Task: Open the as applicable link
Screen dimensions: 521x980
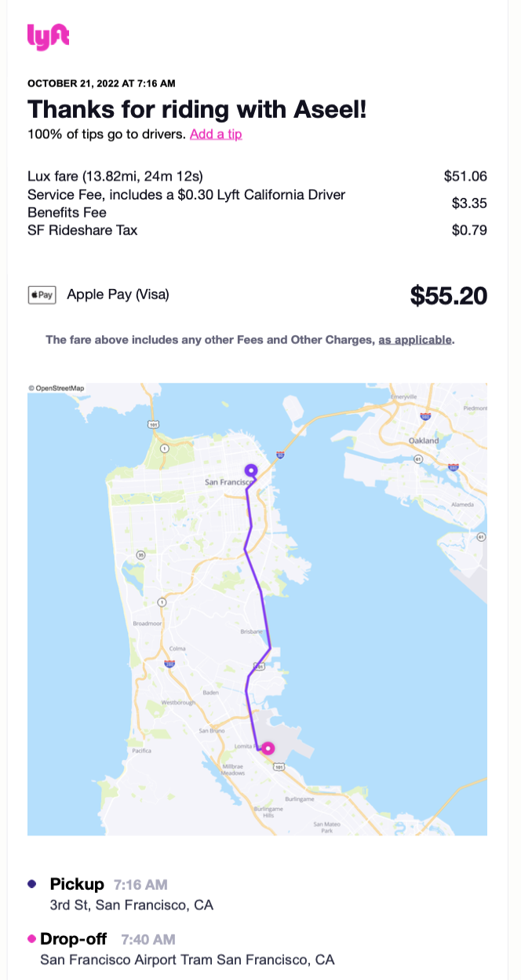Action: 415,340
